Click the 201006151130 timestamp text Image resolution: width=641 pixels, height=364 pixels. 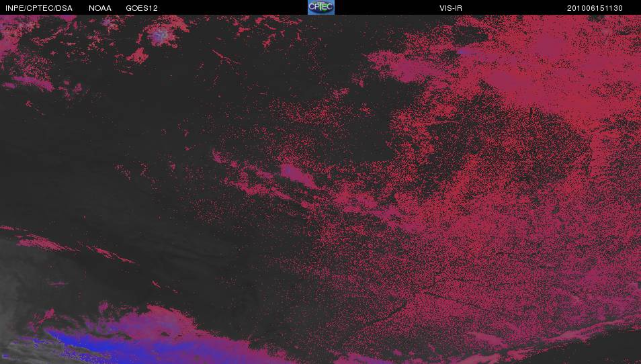pyautogui.click(x=595, y=8)
